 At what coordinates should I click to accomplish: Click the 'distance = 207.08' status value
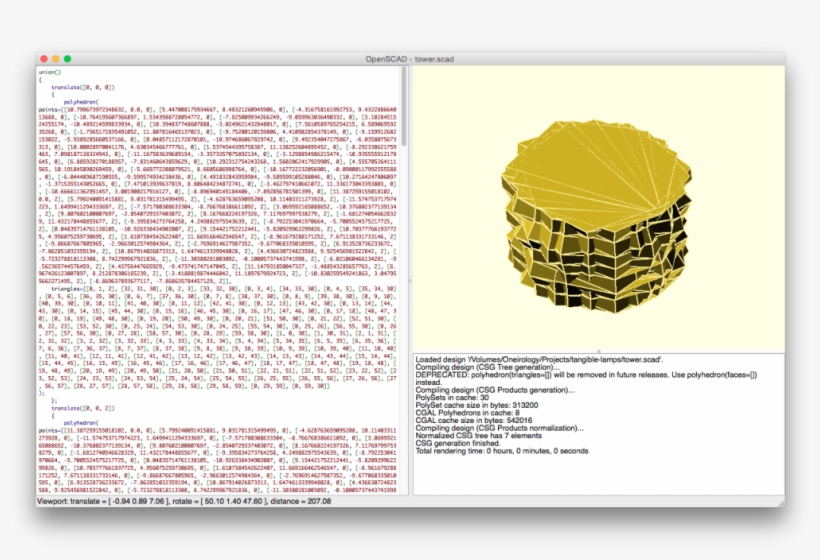(301, 501)
